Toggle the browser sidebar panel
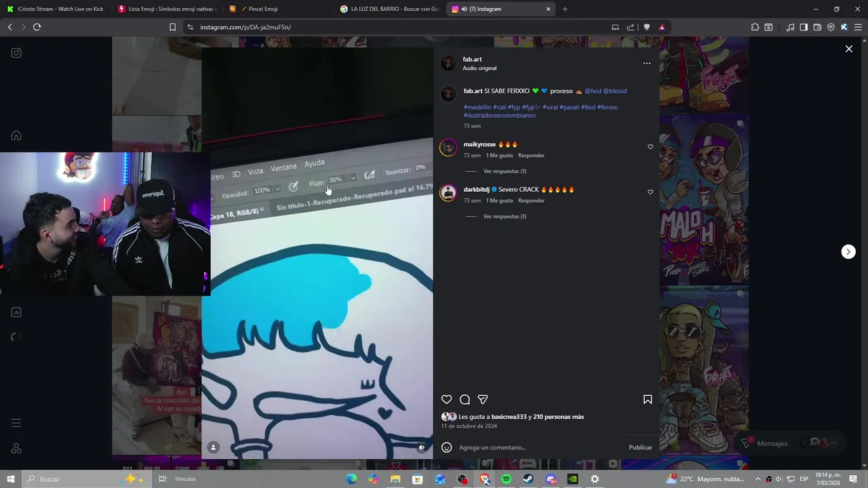This screenshot has width=868, height=488. [x=804, y=27]
